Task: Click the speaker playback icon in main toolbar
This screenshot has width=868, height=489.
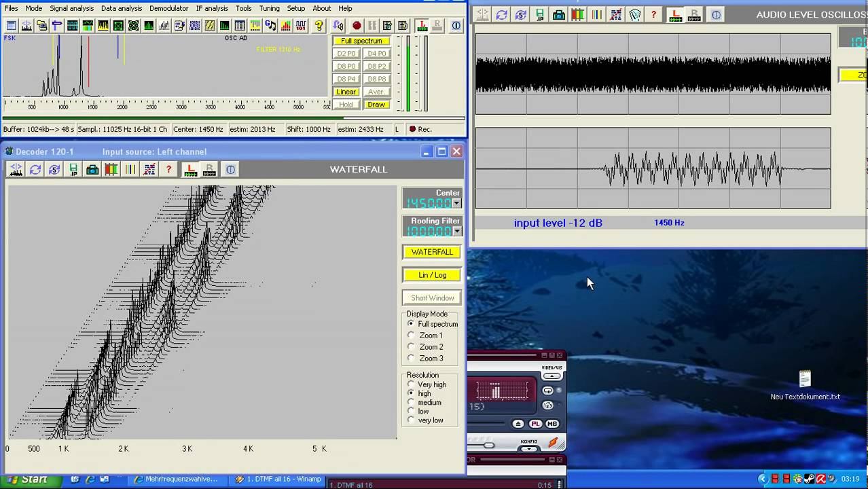Action: [338, 26]
